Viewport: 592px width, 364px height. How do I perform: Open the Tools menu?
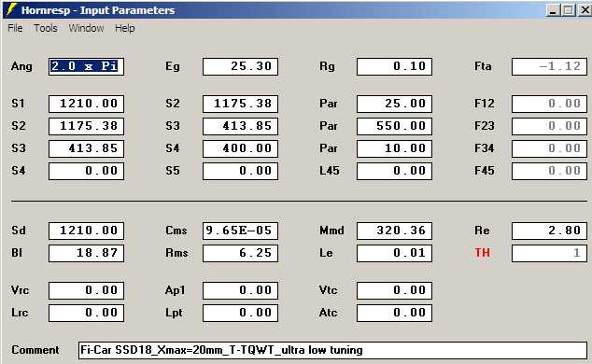46,28
